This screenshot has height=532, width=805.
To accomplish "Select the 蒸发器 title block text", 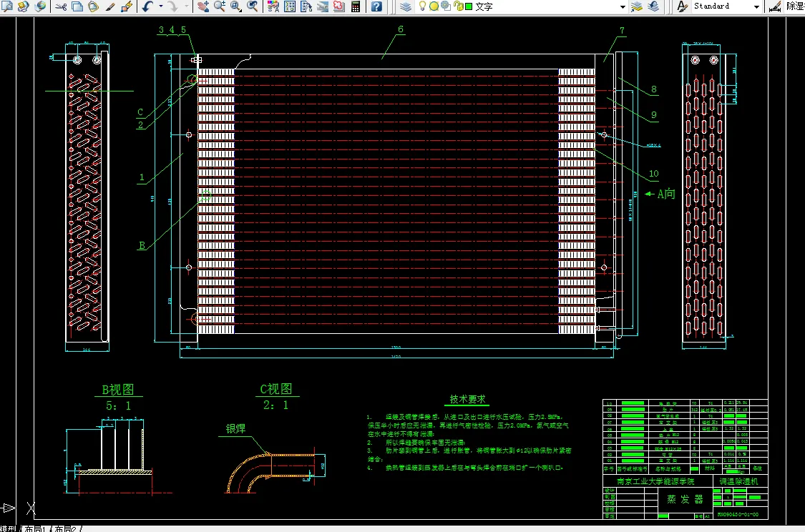I will (x=685, y=499).
